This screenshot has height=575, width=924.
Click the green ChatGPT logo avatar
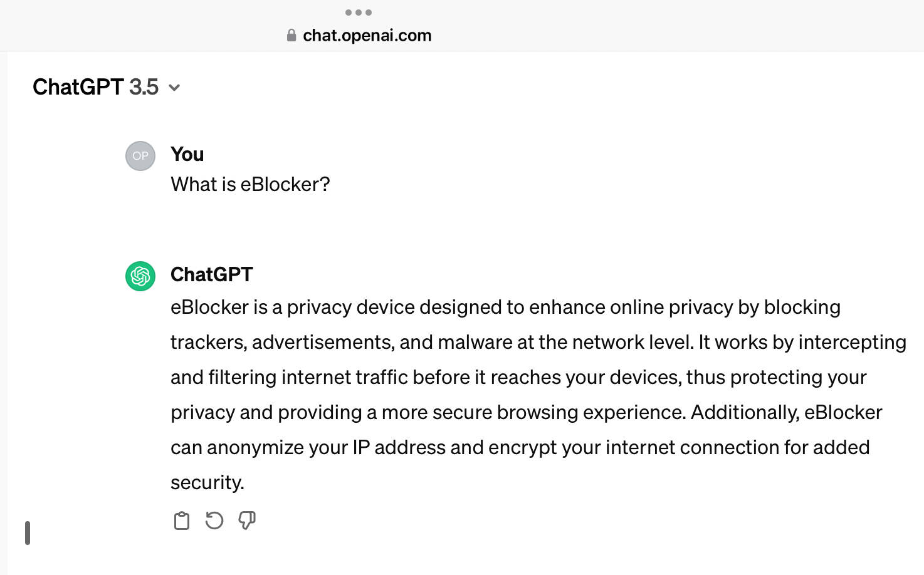click(x=140, y=276)
